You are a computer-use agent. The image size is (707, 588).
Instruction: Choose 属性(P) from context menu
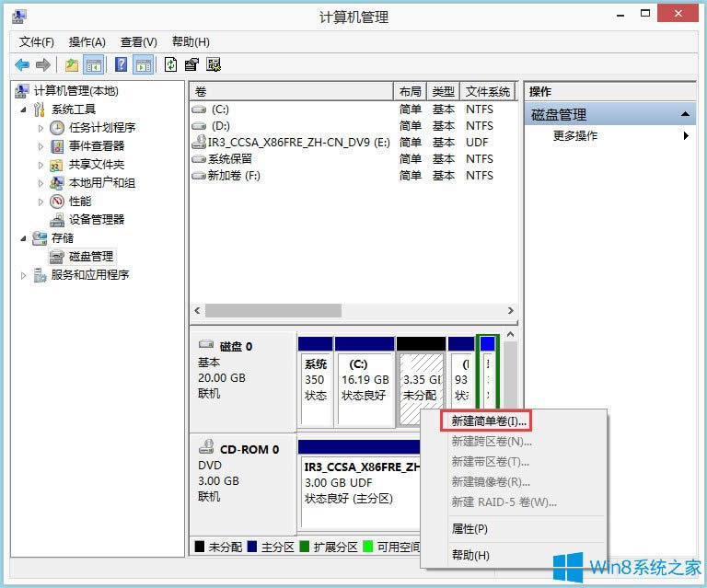click(469, 528)
